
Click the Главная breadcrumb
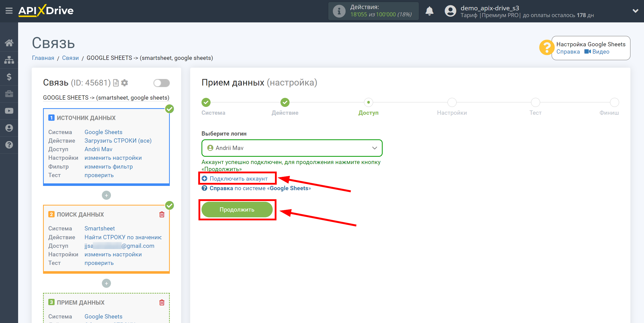(43, 58)
